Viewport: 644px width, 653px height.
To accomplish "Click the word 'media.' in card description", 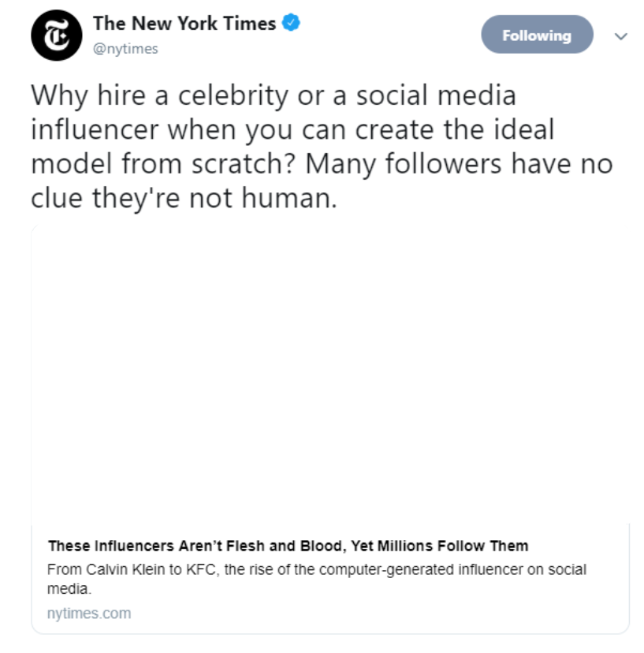I will (x=69, y=589).
